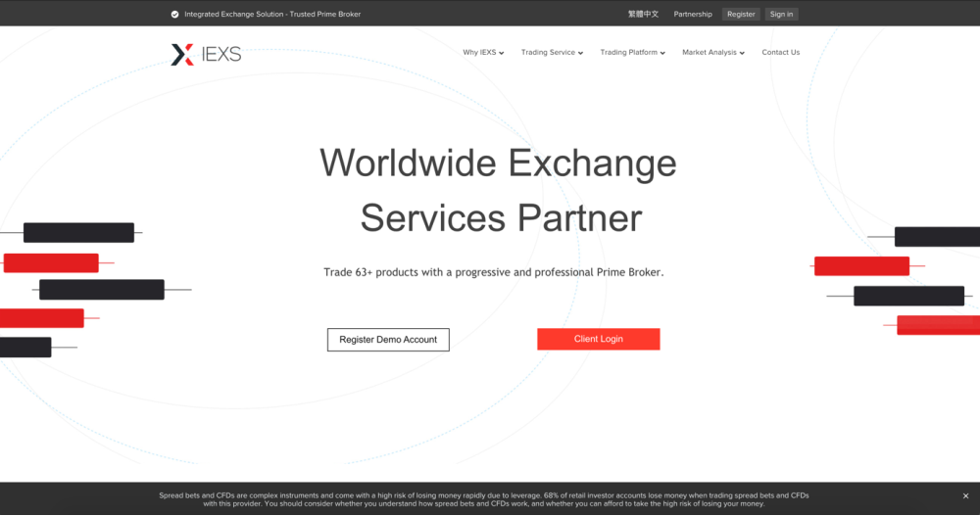Click the Integrated Exchange Solution tagline text
Viewport: 980px width, 516px height.
[x=272, y=15]
